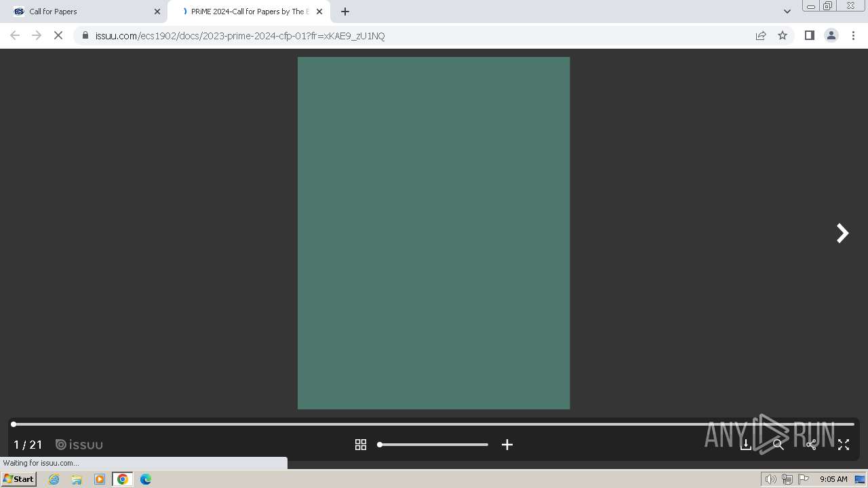The image size is (868, 488).
Task: Share the issuu publication
Action: pos(811,445)
